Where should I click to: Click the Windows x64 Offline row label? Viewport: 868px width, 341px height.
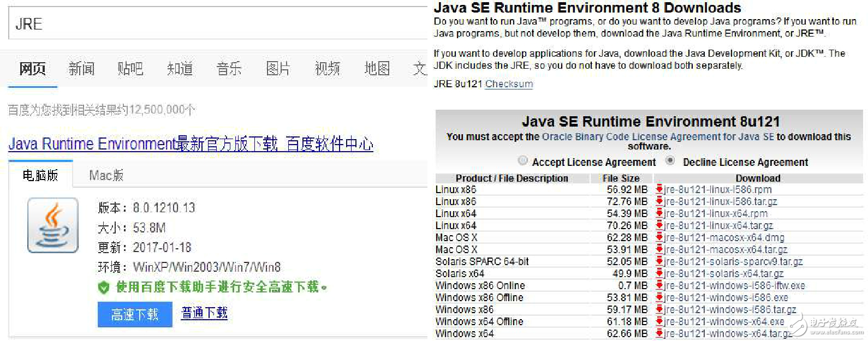click(x=479, y=321)
